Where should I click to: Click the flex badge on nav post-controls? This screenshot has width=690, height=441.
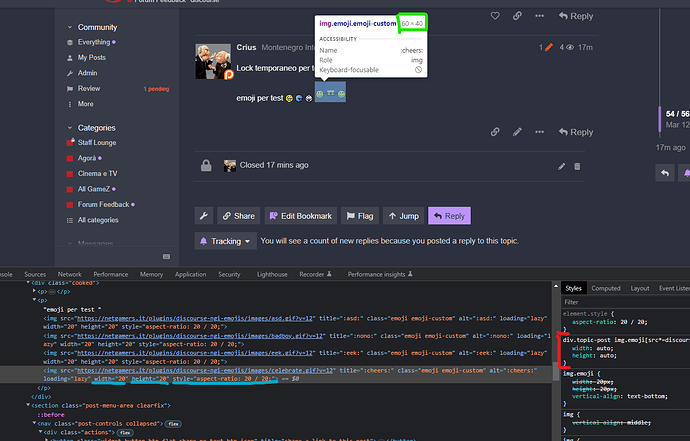[173, 424]
